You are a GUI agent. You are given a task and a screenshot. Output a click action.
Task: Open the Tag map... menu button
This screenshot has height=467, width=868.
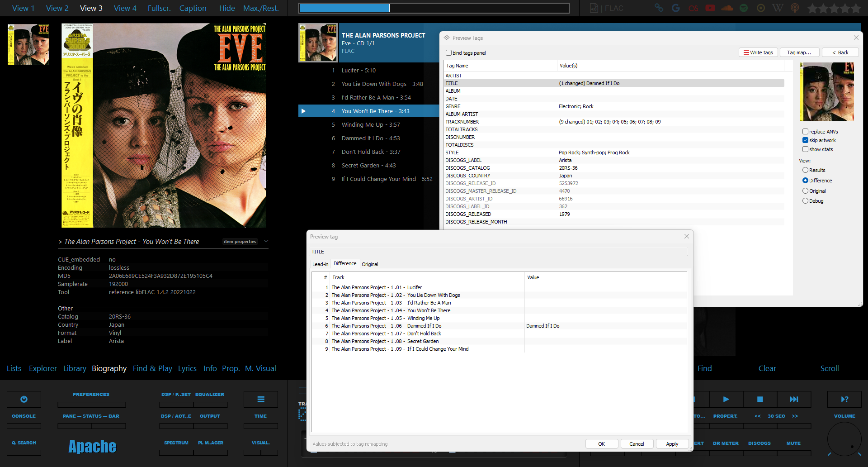799,52
